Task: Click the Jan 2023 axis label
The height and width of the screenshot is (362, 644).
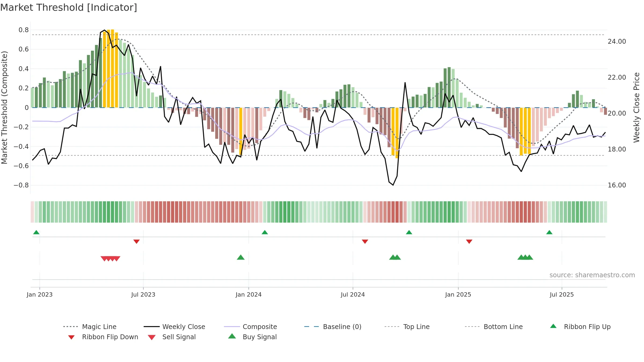Action: [x=40, y=294]
